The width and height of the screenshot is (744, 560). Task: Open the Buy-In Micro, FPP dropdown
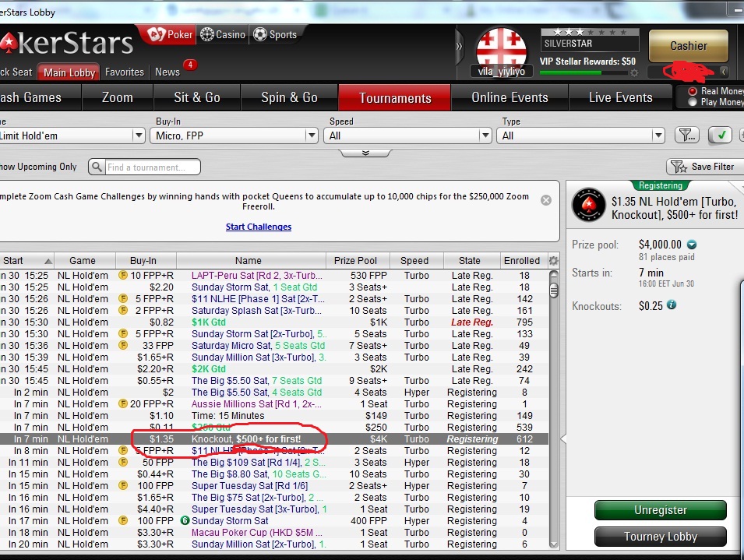[234, 136]
